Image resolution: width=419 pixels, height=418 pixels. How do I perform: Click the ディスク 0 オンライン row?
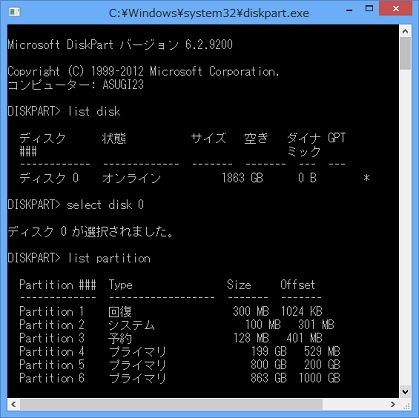coord(195,178)
